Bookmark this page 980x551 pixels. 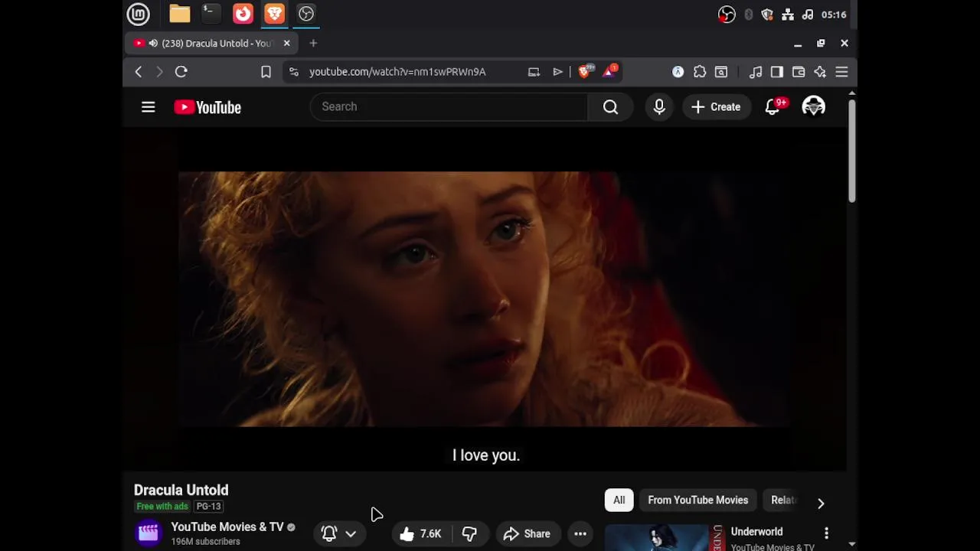(266, 72)
